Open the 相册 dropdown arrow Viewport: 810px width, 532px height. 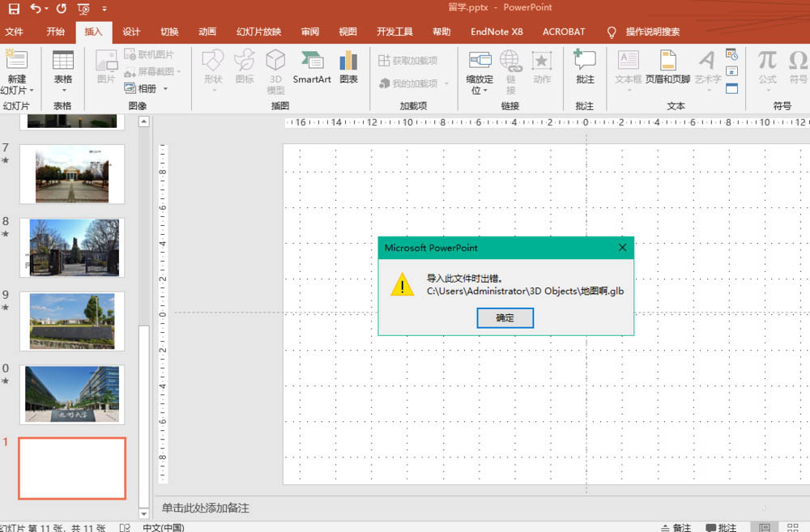[x=165, y=89]
